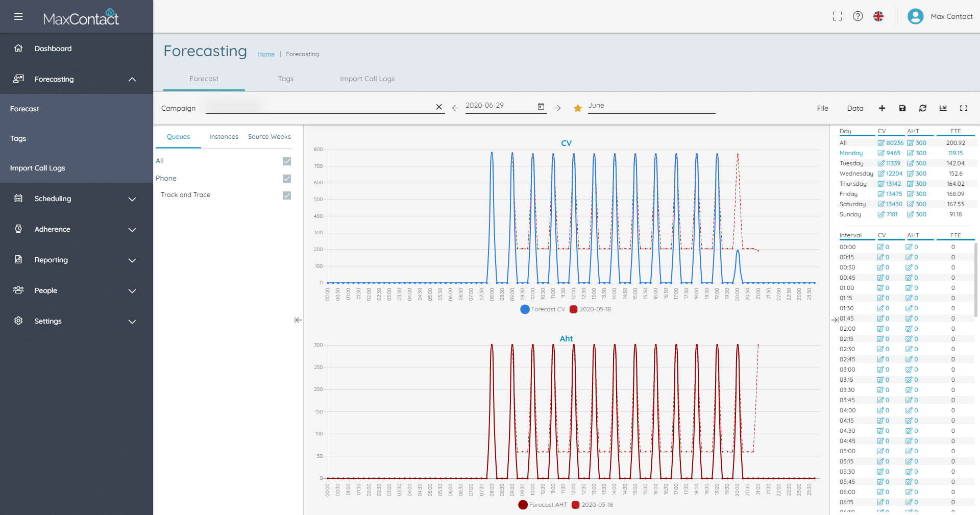Select the Source Weeks tab
The image size is (980, 515).
[x=269, y=137]
